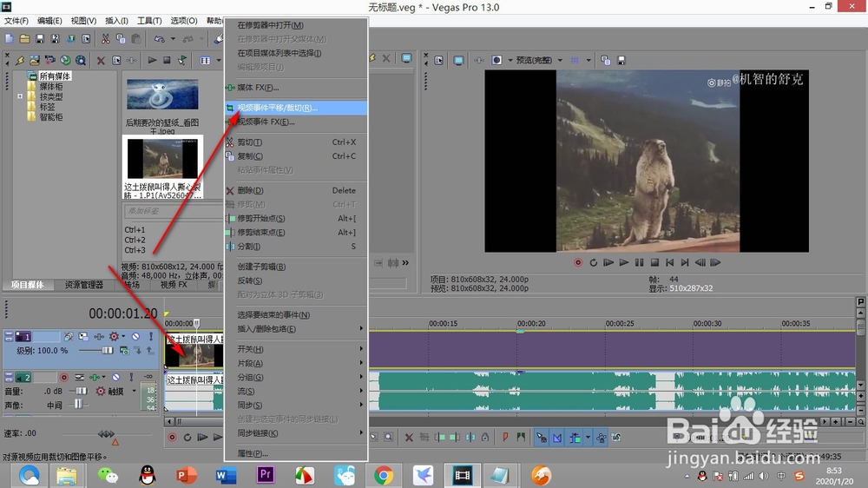Image resolution: width=868 pixels, height=488 pixels.
Task: Open the 编辑(E) menu
Action: pos(49,21)
